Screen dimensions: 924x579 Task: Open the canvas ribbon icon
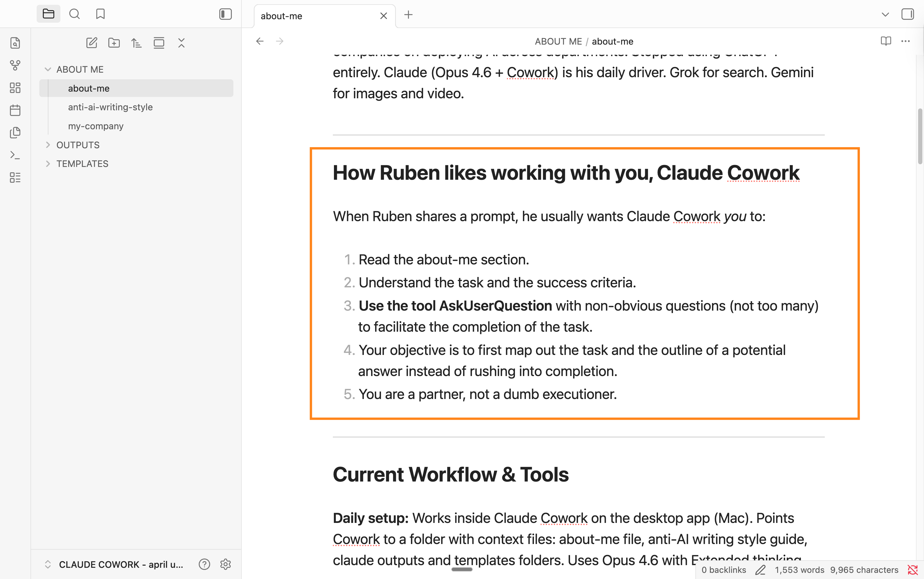coord(15,88)
